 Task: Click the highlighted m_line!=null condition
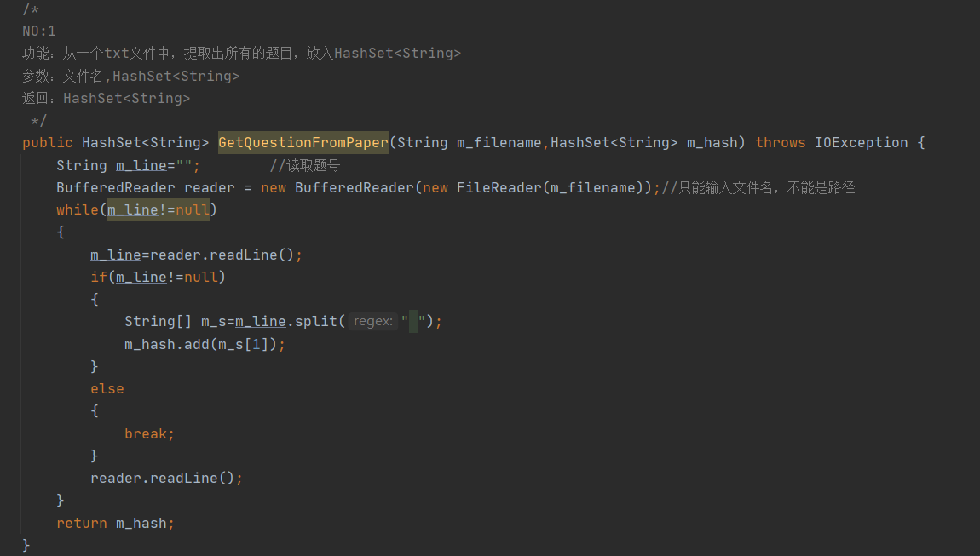tap(159, 210)
